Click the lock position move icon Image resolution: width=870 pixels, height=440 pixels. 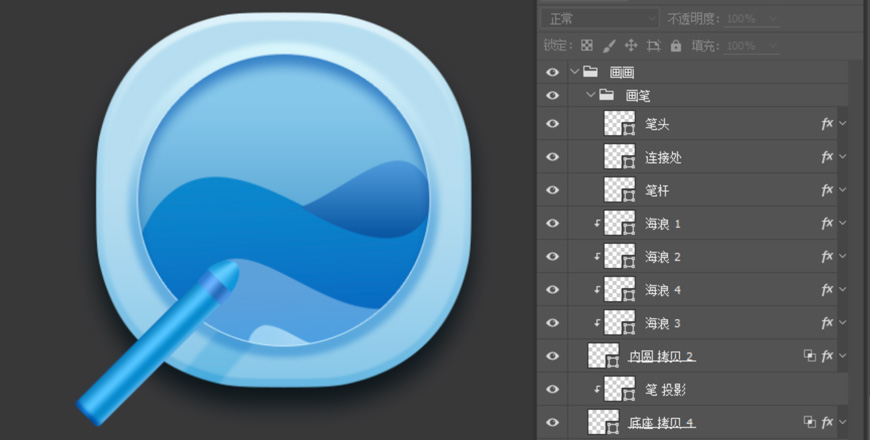click(x=631, y=46)
